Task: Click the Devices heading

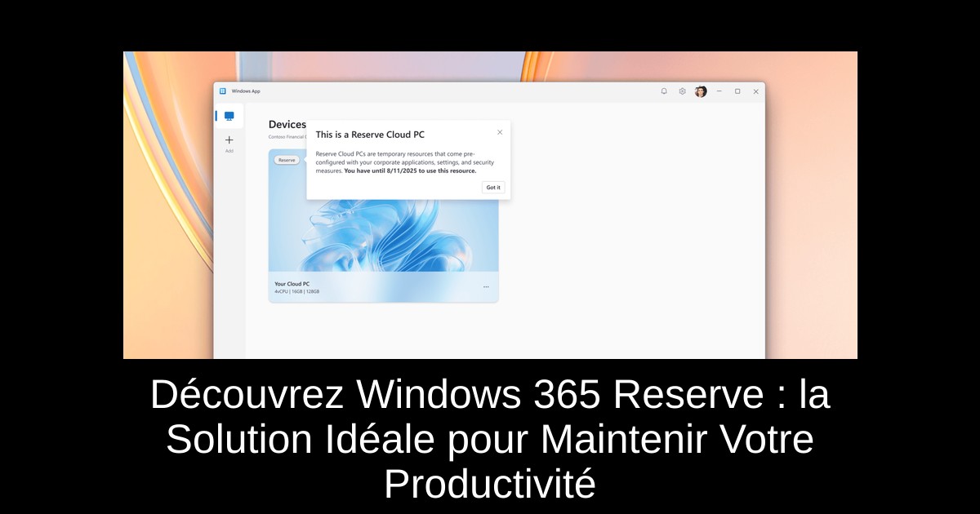Action: (287, 124)
